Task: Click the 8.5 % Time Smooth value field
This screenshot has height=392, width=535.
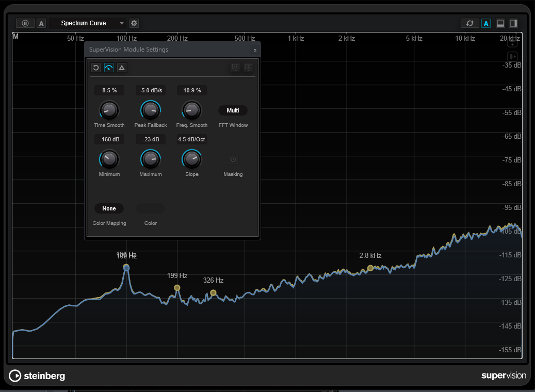Action: click(109, 90)
